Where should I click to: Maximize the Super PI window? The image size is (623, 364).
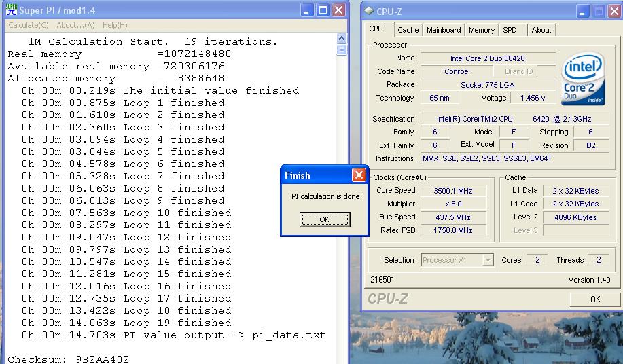pos(323,10)
